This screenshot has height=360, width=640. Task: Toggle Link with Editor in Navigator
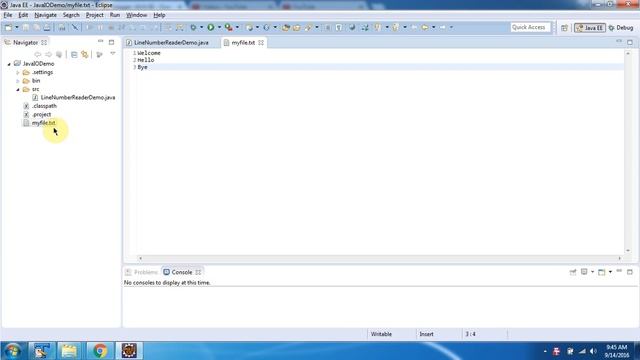[85, 54]
